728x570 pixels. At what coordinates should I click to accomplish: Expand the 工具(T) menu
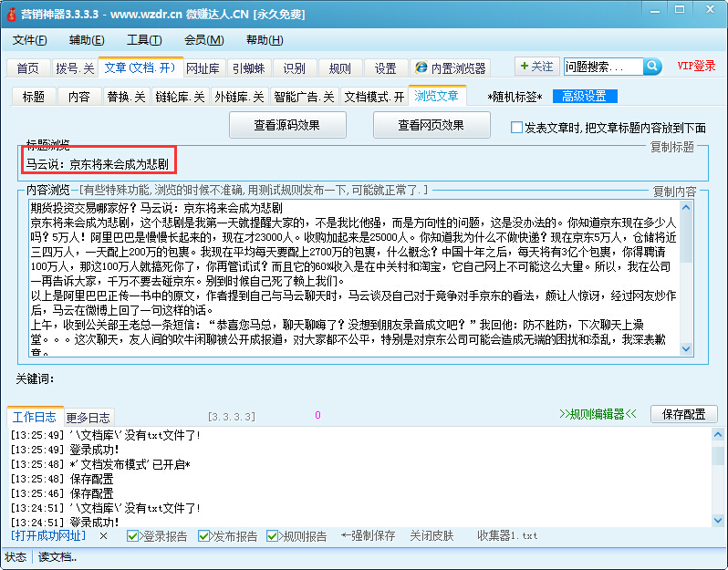coord(143,40)
